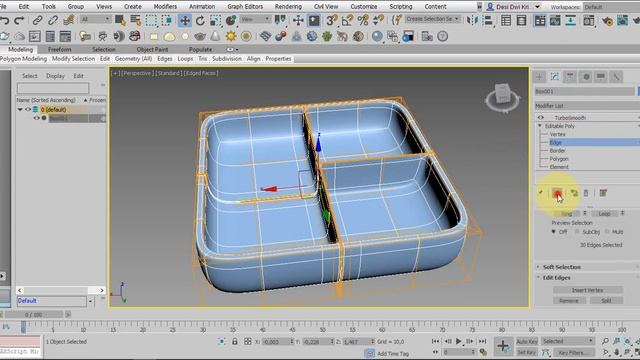Open the Customize menu

point(364,7)
